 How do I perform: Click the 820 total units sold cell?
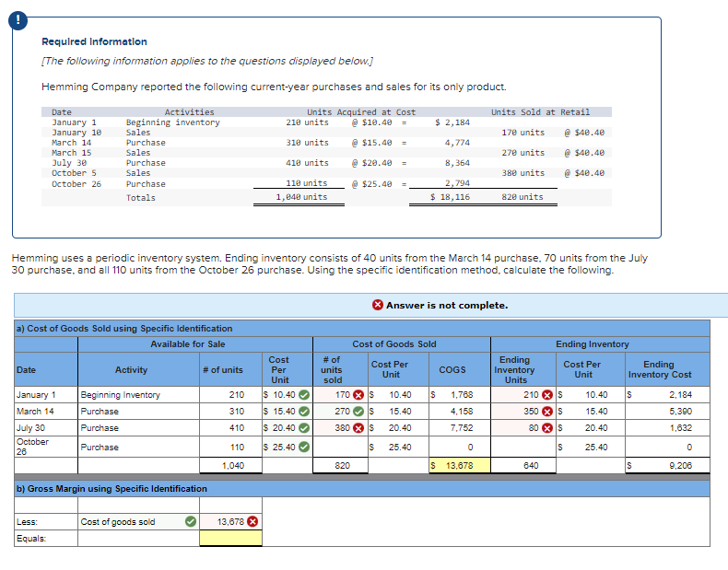[340, 465]
